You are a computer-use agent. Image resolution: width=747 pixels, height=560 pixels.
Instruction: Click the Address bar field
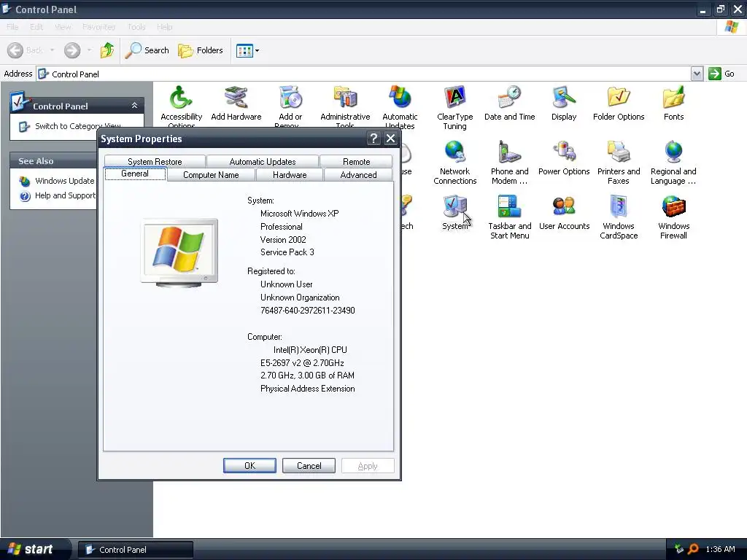(363, 74)
